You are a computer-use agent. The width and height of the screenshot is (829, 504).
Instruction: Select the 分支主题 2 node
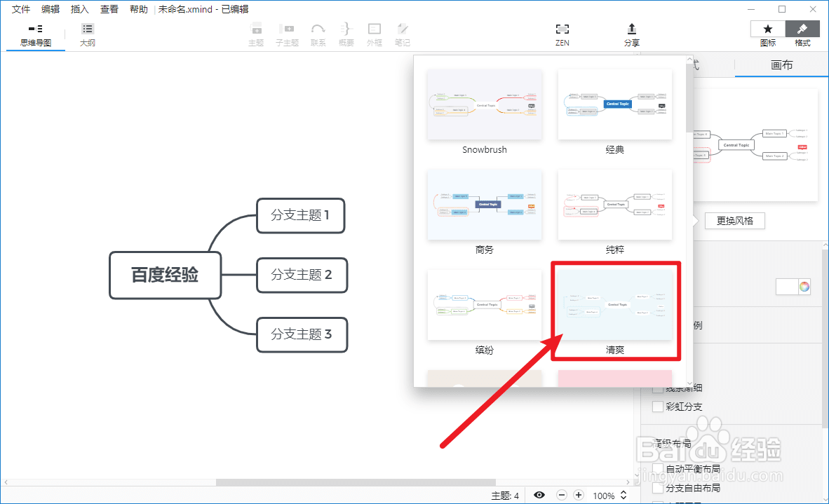tap(302, 275)
